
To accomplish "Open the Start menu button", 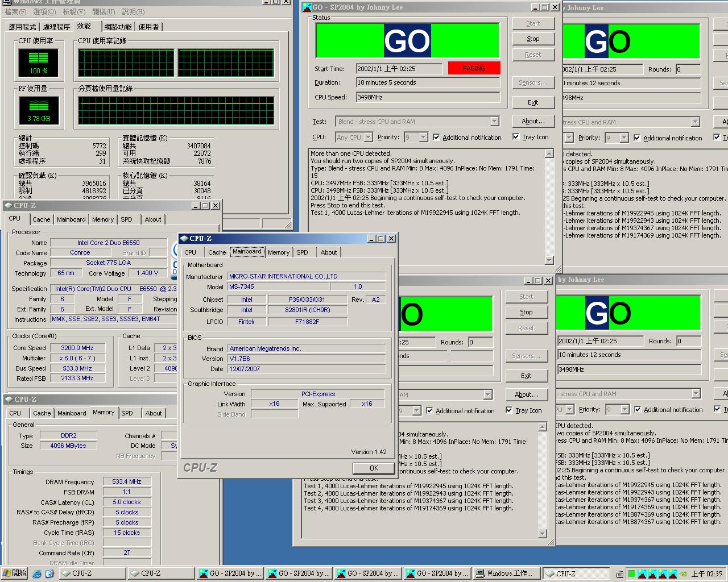I will 14,573.
